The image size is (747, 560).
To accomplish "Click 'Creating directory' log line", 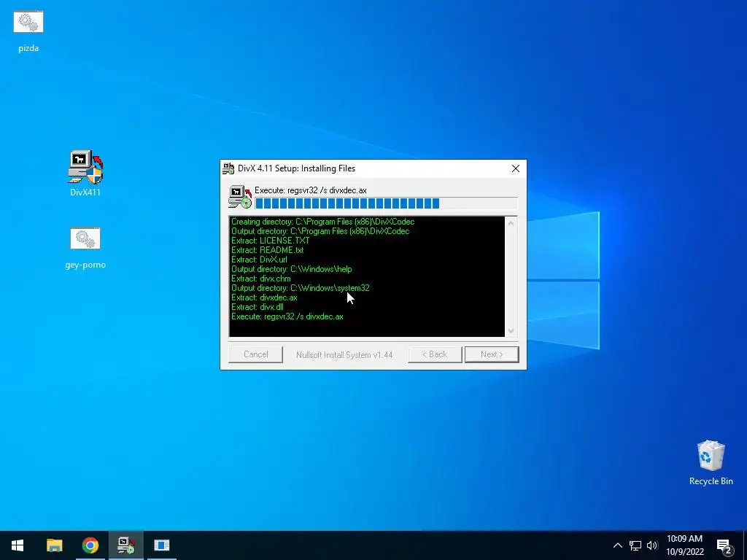I will (322, 222).
